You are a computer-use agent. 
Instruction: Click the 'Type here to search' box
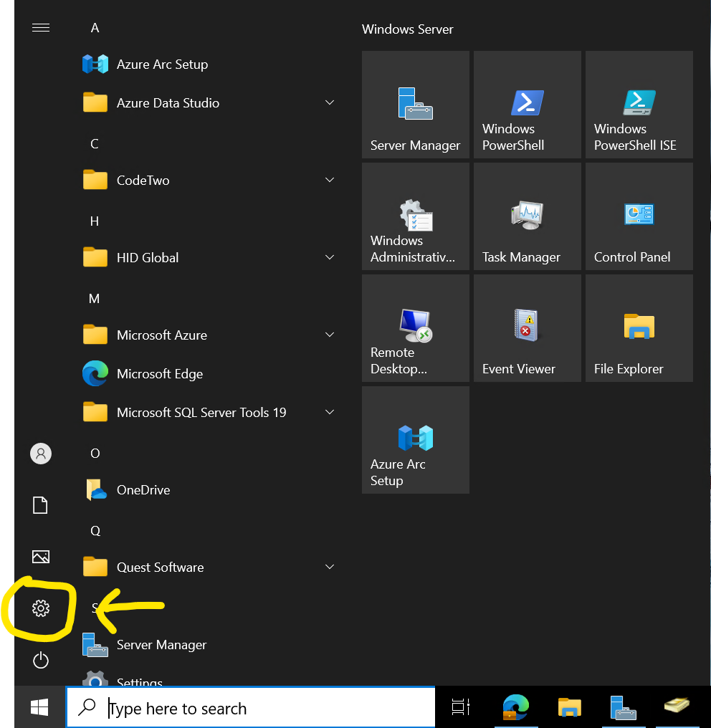pos(251,708)
